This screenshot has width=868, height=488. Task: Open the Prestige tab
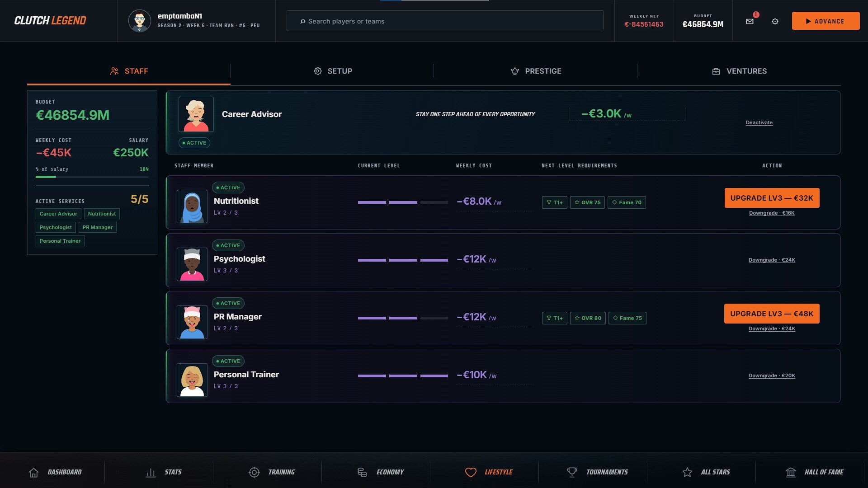536,71
